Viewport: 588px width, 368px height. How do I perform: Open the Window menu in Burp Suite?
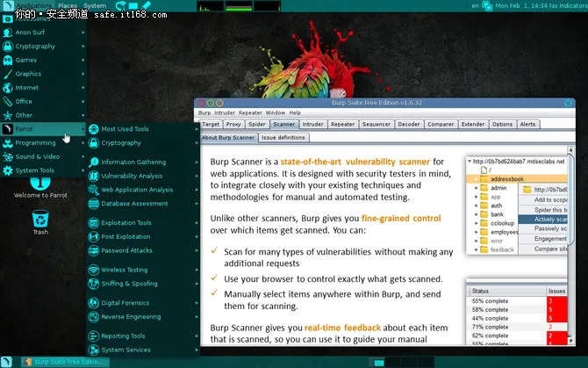(x=276, y=112)
